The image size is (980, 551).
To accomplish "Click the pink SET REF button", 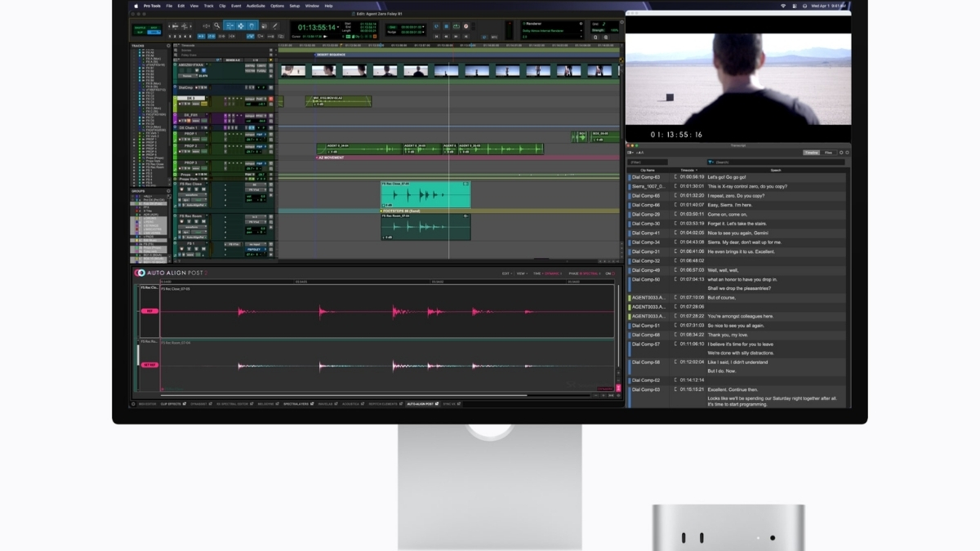I will pos(149,365).
